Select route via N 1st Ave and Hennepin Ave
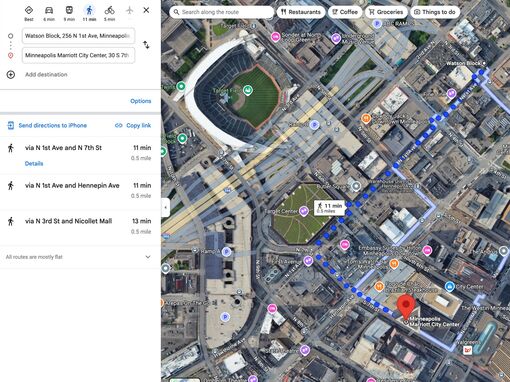Viewport: 510px width, 382px height. [x=80, y=191]
